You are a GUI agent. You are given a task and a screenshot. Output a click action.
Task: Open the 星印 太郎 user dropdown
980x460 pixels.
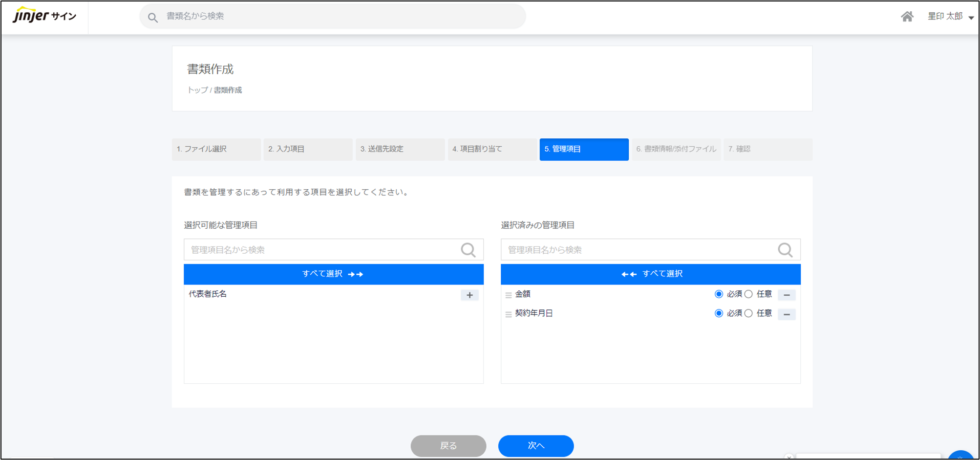coord(950,17)
